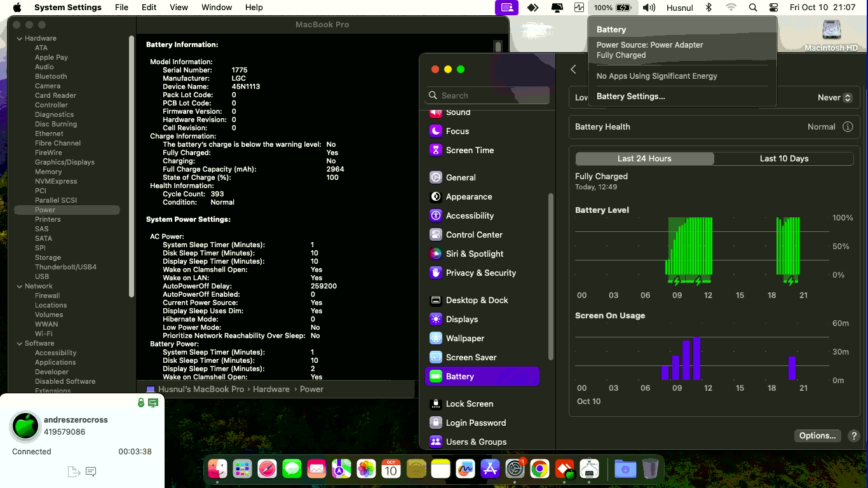Click the Displays icon in Settings sidebar

(x=435, y=319)
